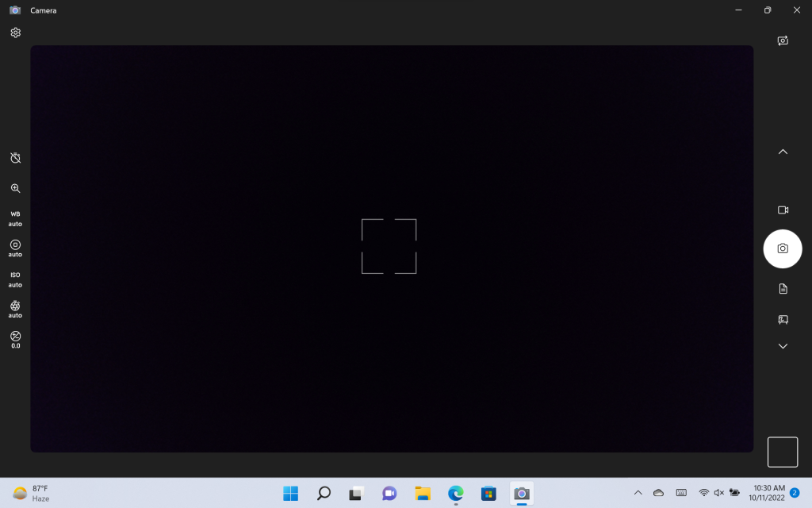Adjust WB auto white balance
The width and height of the screenshot is (812, 508).
16,219
